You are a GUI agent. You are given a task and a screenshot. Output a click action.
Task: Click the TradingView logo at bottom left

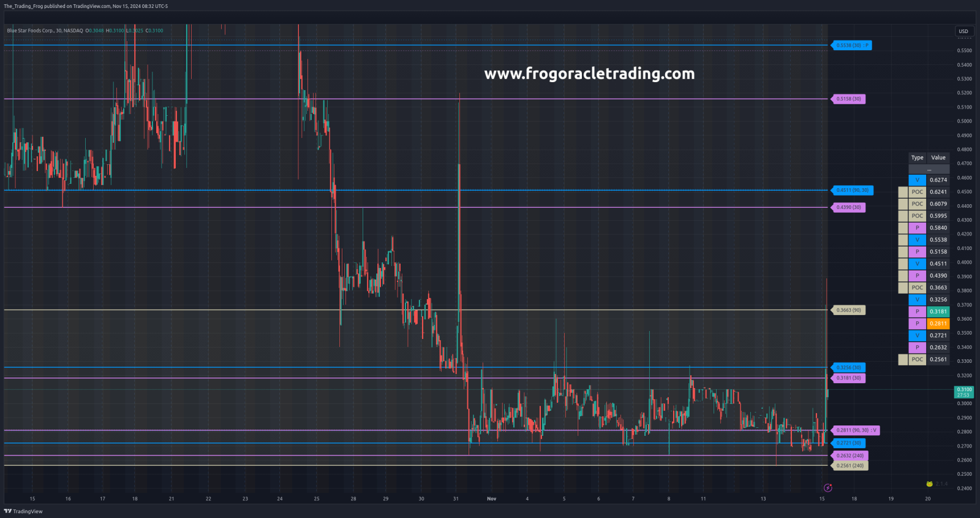point(23,511)
